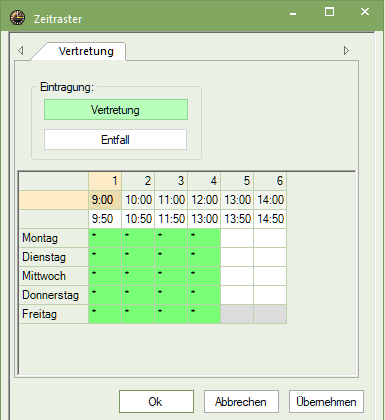Apply changes with Übernehmen
This screenshot has height=420, width=385.
pos(326,402)
